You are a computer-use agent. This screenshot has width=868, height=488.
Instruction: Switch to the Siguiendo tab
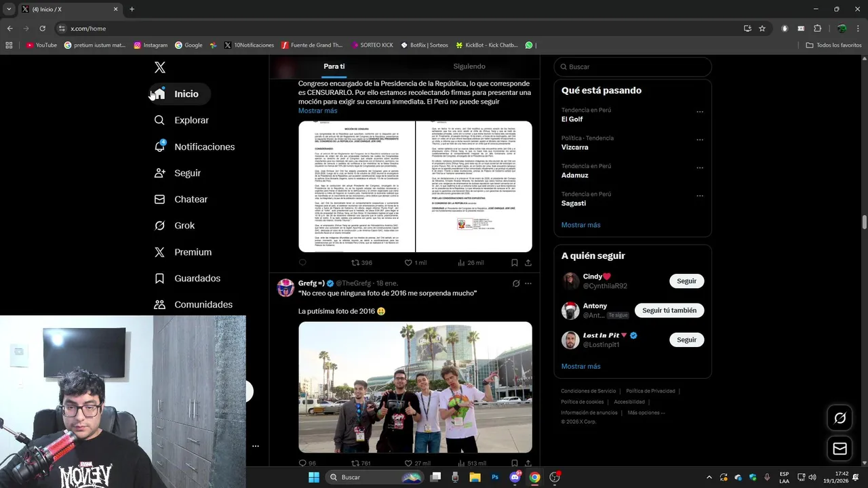pos(469,66)
